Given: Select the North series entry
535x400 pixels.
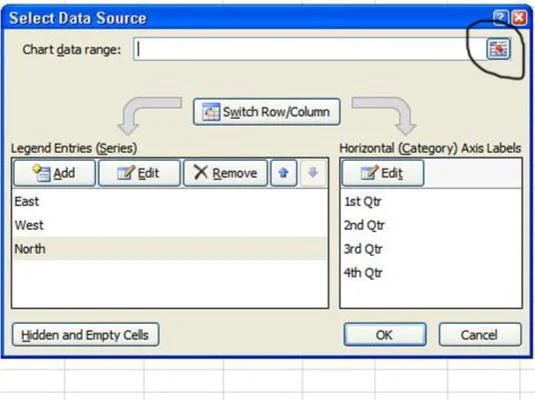Looking at the screenshot, I should [170, 249].
